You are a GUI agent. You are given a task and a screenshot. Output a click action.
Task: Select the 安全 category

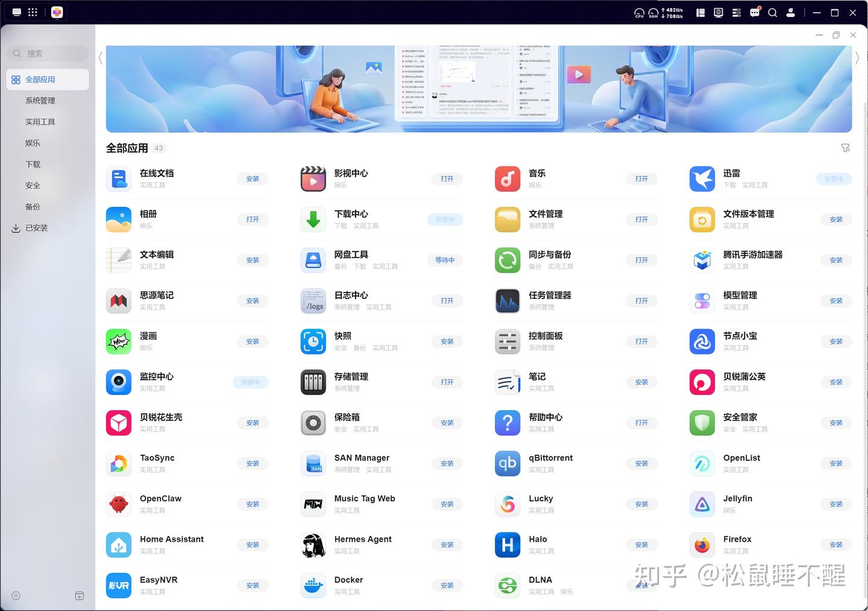[33, 185]
